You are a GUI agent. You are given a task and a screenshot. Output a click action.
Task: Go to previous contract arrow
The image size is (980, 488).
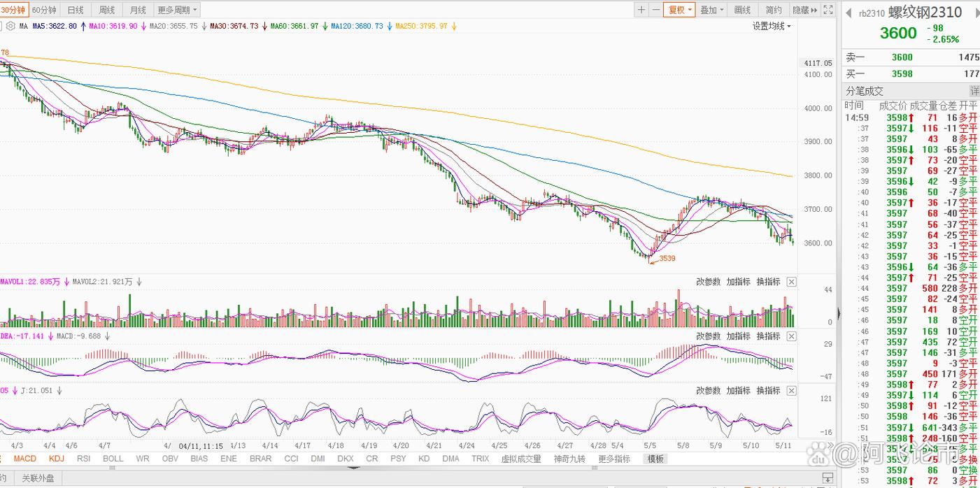pos(848,13)
